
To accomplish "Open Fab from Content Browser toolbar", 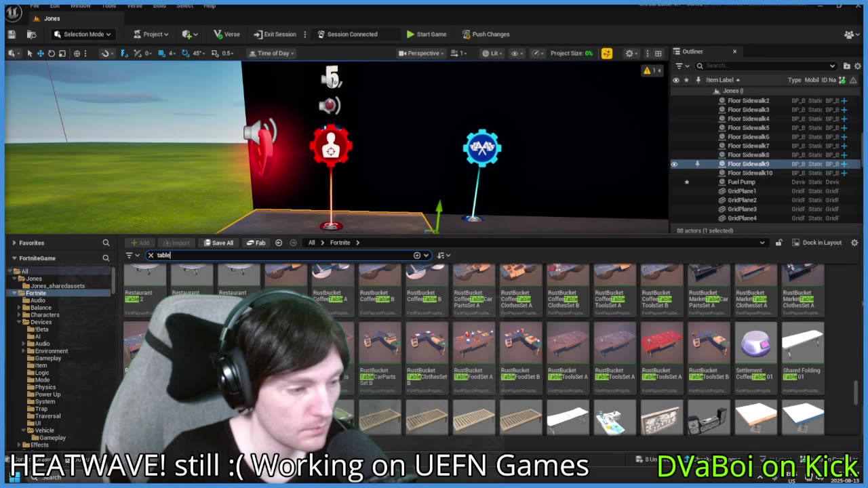I will [x=256, y=243].
